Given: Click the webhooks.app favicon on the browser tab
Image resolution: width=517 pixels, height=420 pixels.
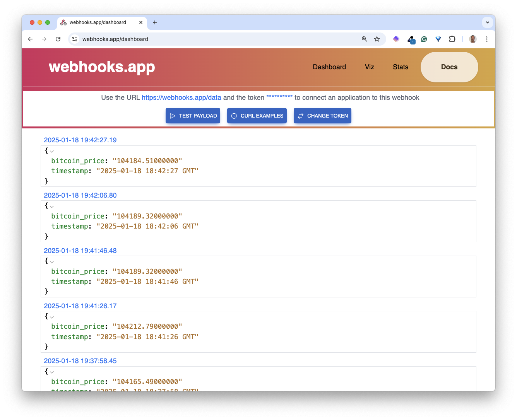Looking at the screenshot, I should click(63, 22).
